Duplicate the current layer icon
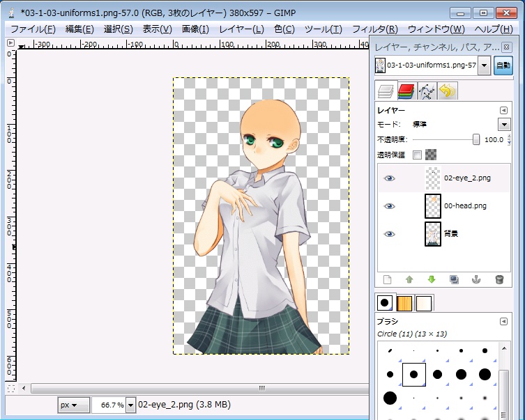Viewport: 525px width, 420px height. [454, 279]
